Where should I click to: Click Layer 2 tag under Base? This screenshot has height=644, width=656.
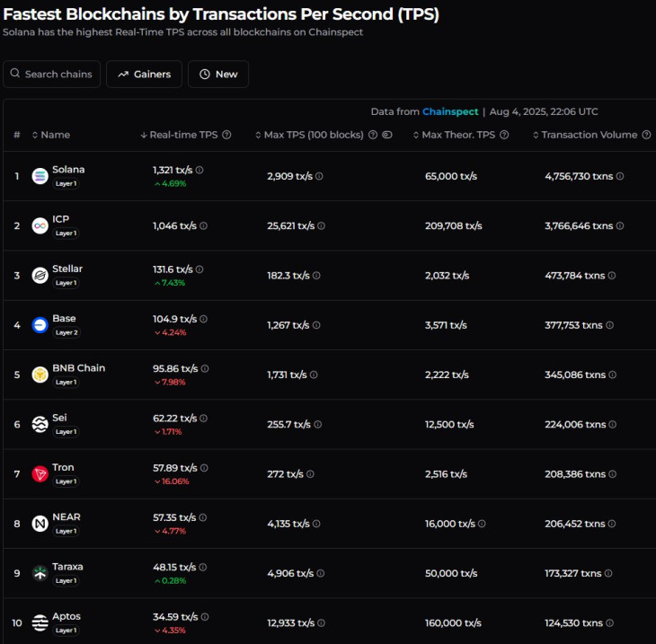(66, 332)
